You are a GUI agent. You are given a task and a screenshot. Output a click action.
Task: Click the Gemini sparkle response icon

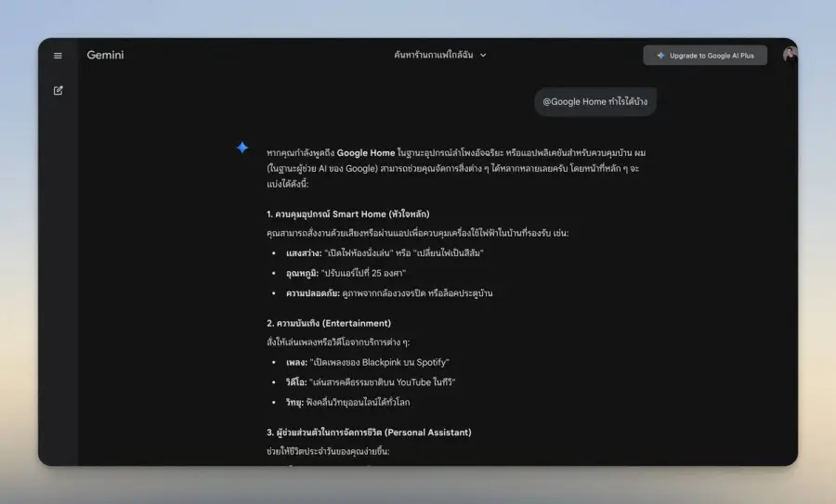click(x=242, y=148)
